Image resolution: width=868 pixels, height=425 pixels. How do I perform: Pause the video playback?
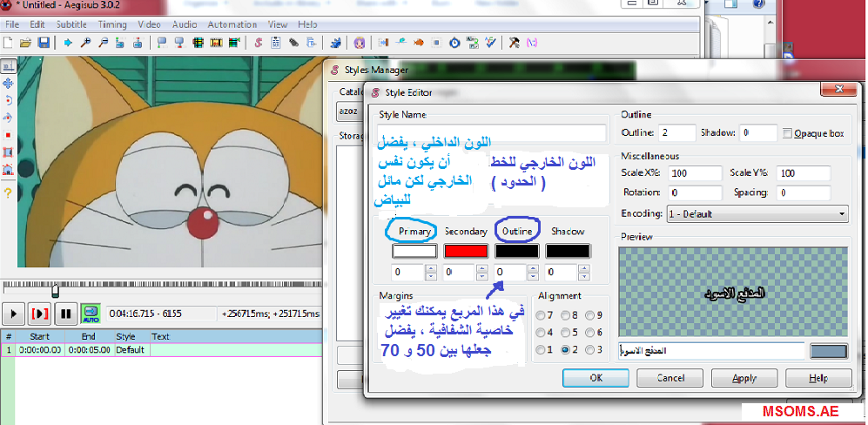[65, 313]
